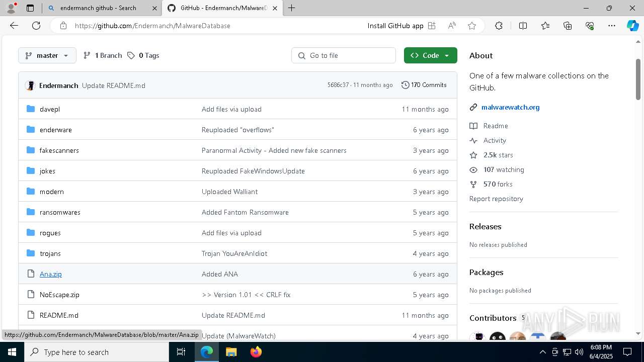
Task: View the 1 Branch link
Action: pyautogui.click(x=103, y=55)
